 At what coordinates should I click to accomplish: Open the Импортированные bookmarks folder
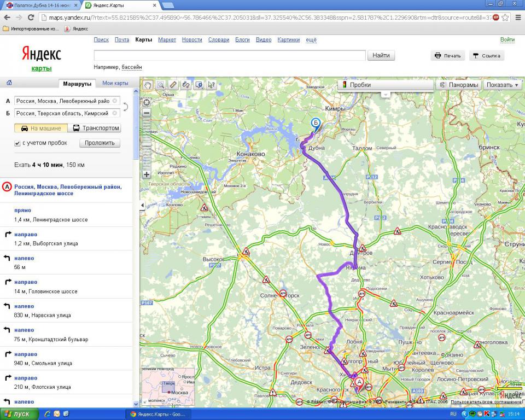pos(31,29)
